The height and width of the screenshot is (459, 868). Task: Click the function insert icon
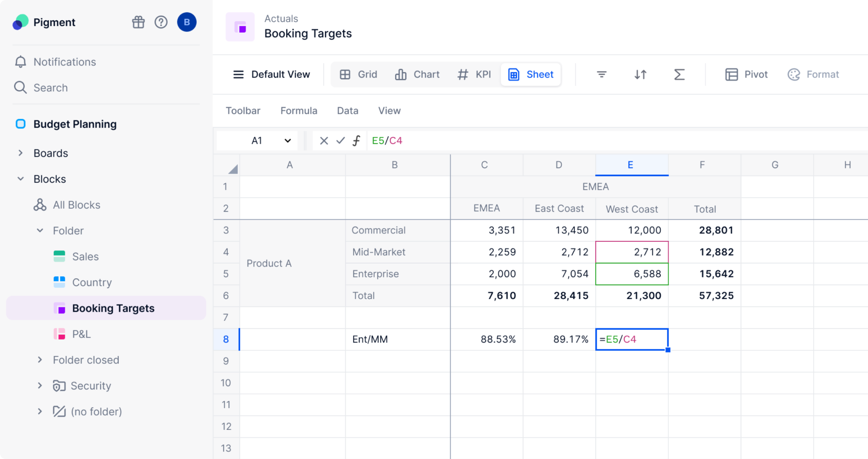coord(356,141)
